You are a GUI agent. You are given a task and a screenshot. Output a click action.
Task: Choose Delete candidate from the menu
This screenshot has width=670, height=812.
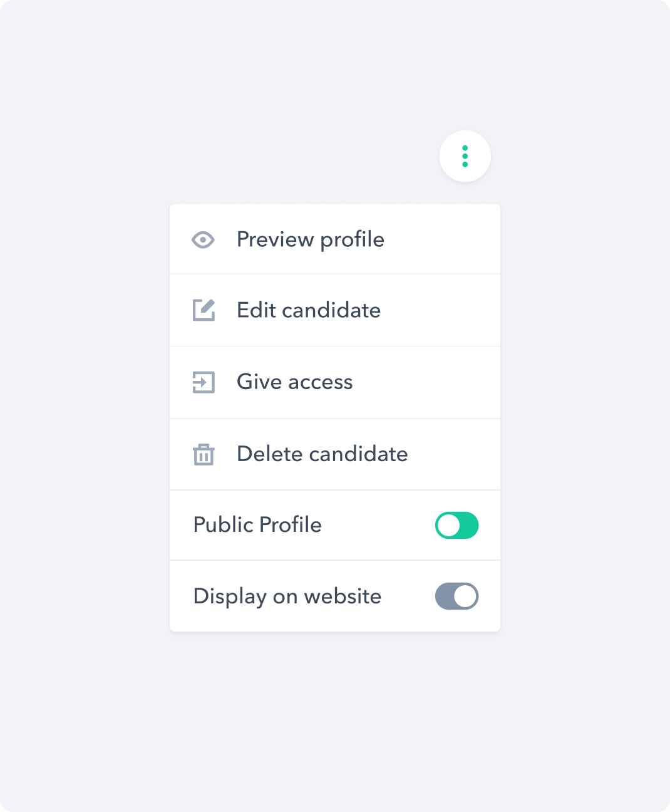point(322,454)
